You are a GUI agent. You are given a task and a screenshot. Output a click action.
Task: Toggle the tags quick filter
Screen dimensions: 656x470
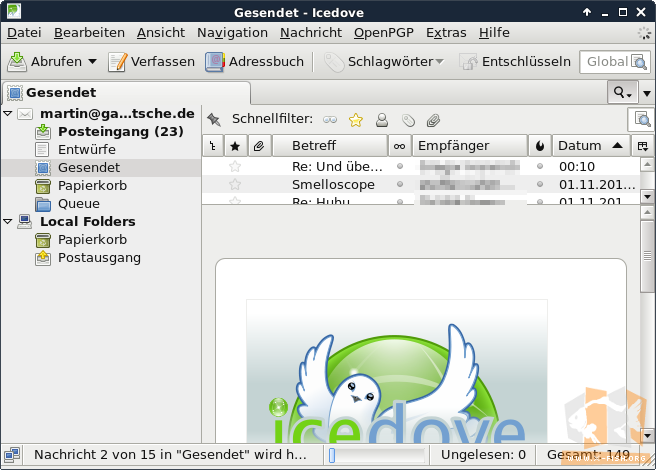408,121
